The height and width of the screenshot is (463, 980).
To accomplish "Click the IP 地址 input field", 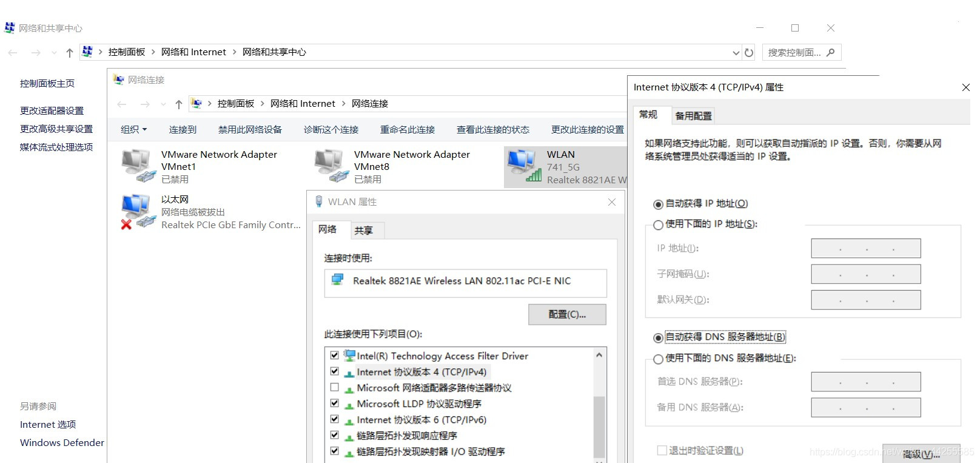I will click(x=866, y=248).
